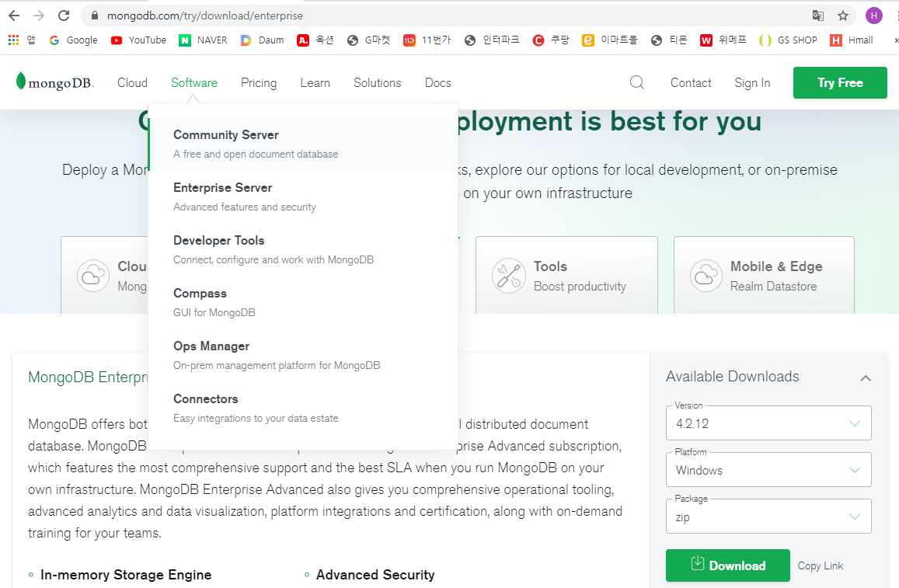The image size is (899, 588).
Task: Choose Compass from Software menu
Action: [303, 302]
